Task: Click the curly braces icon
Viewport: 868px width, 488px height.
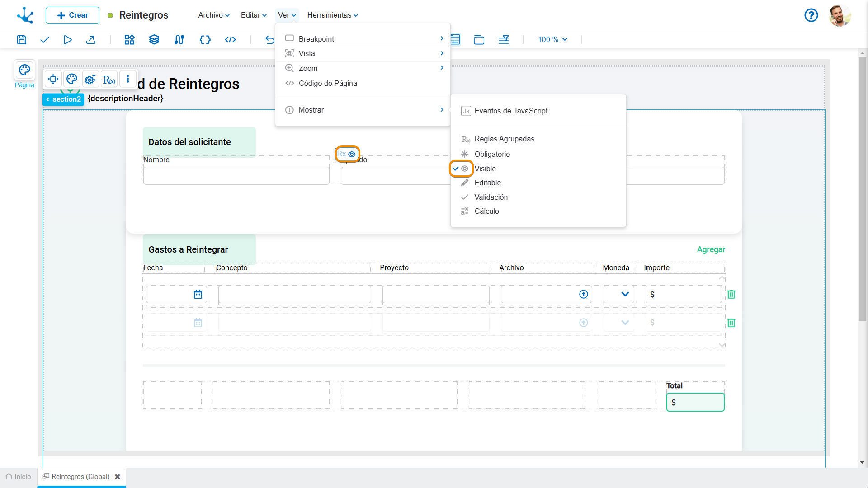Action: coord(205,40)
